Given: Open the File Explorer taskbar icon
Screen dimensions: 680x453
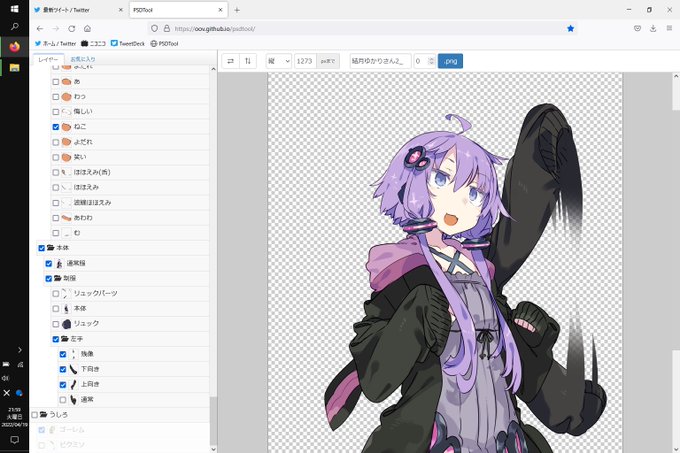Looking at the screenshot, I should (14, 67).
